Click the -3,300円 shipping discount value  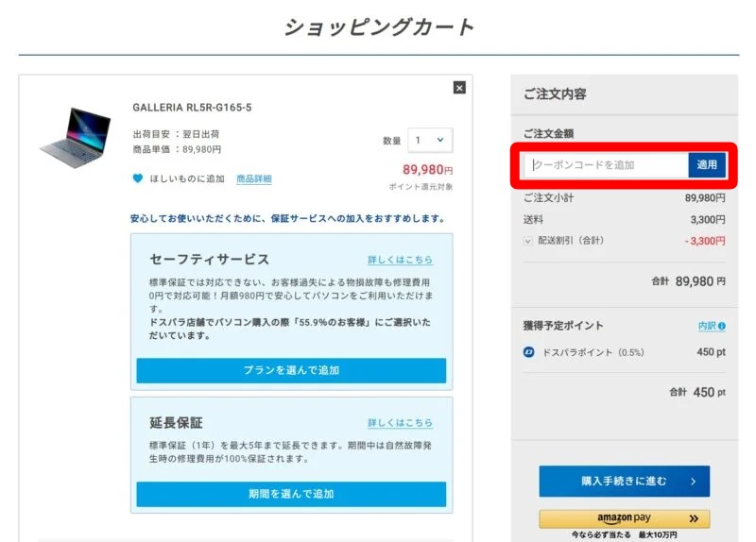[x=705, y=241]
